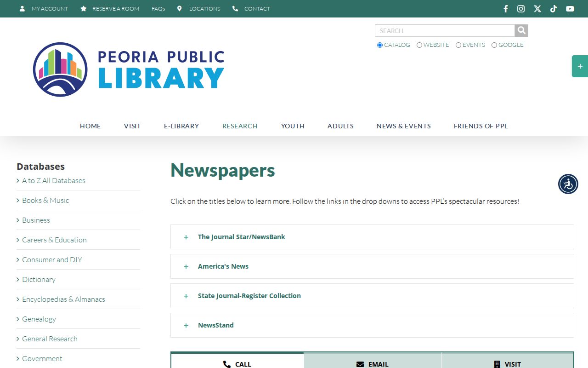
Task: Click the Locations map pin icon
Action: 180,9
